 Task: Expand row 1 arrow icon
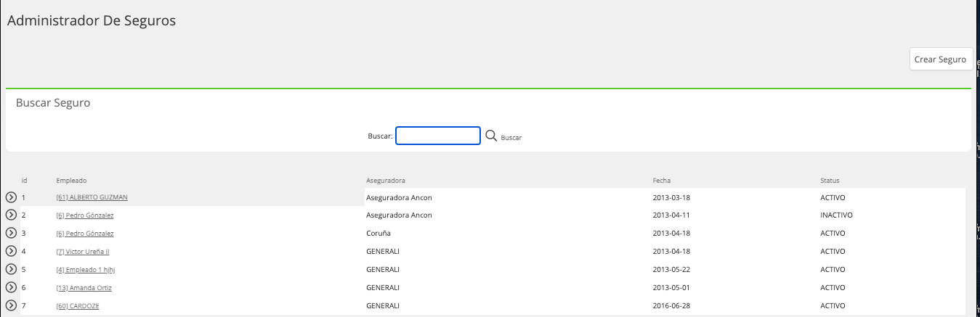pyautogui.click(x=11, y=197)
